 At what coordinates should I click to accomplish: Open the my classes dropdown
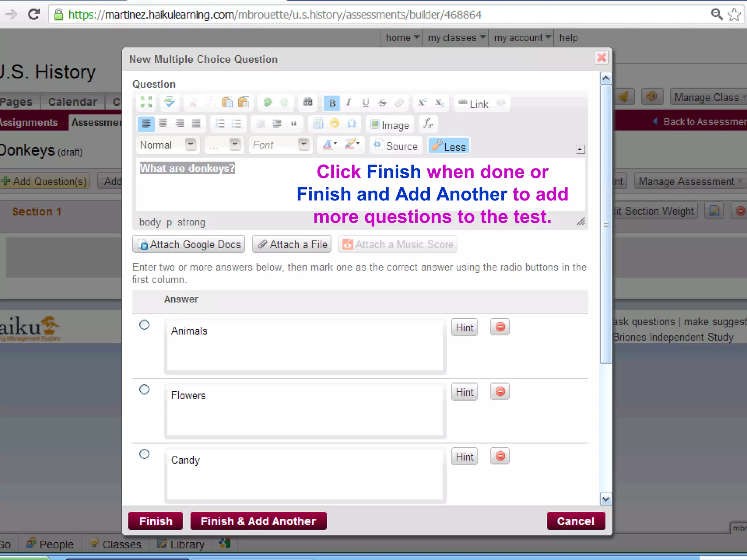coord(456,38)
